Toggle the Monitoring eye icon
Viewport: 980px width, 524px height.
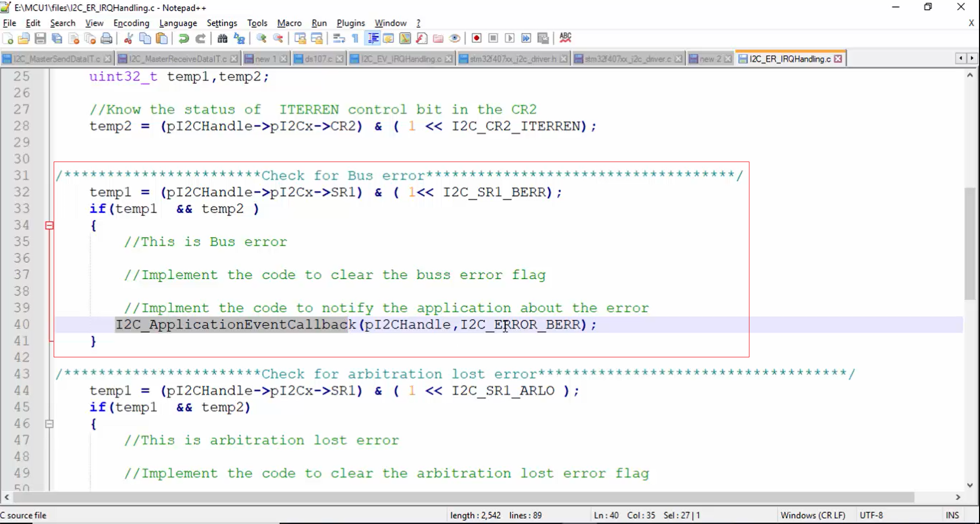[455, 38]
